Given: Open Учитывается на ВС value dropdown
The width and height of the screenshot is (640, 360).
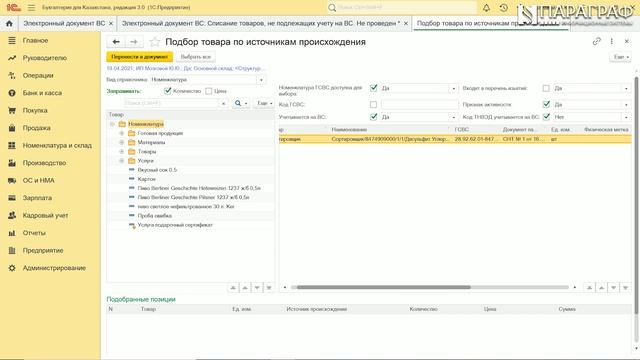Looking at the screenshot, I should click(453, 117).
